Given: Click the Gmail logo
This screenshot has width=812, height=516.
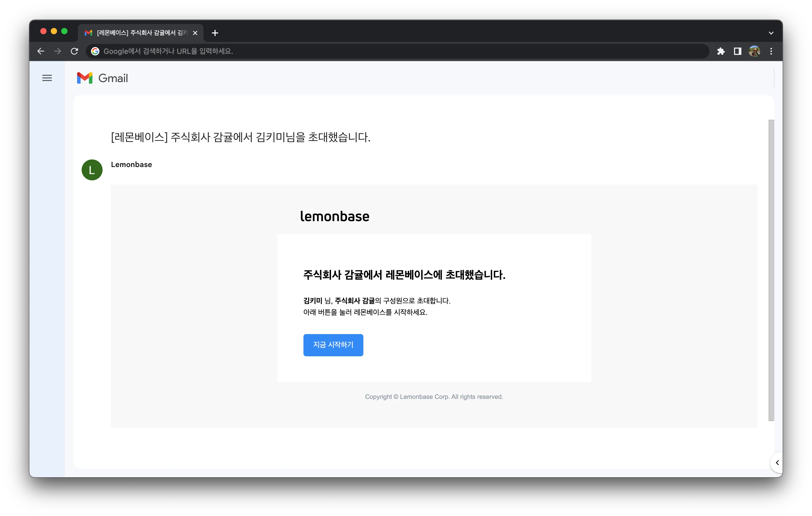Looking at the screenshot, I should [102, 78].
